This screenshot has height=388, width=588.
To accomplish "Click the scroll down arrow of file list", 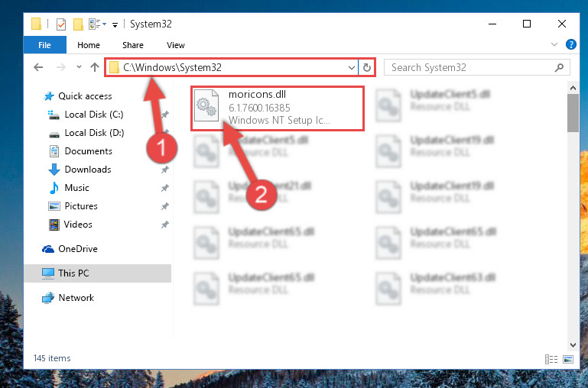I will click(x=573, y=345).
